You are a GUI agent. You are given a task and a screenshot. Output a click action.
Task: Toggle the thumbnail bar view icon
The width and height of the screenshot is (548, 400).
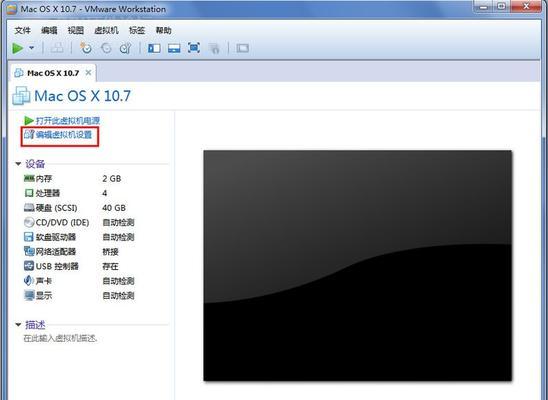click(x=174, y=48)
